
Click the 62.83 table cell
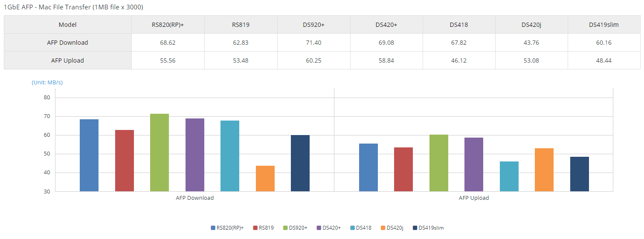point(241,43)
